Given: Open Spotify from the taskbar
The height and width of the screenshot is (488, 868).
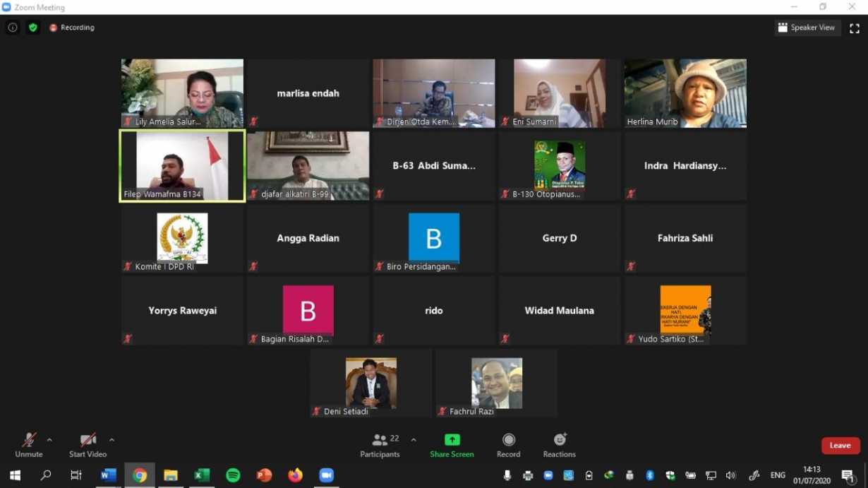Looking at the screenshot, I should 233,475.
